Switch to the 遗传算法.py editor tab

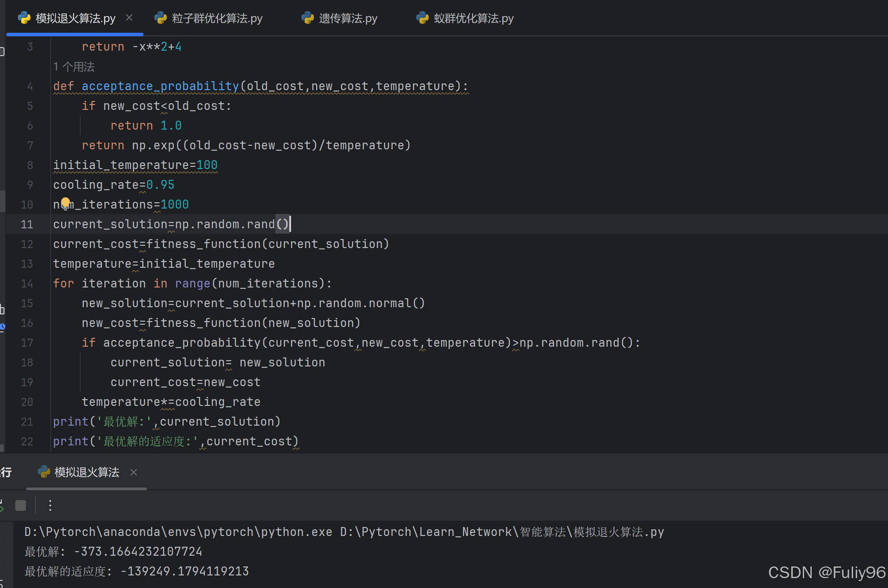(340, 18)
